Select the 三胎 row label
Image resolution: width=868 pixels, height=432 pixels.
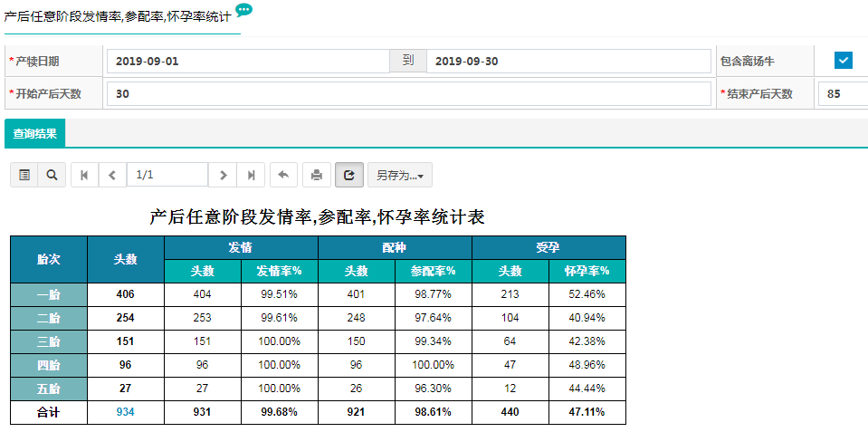coord(49,341)
